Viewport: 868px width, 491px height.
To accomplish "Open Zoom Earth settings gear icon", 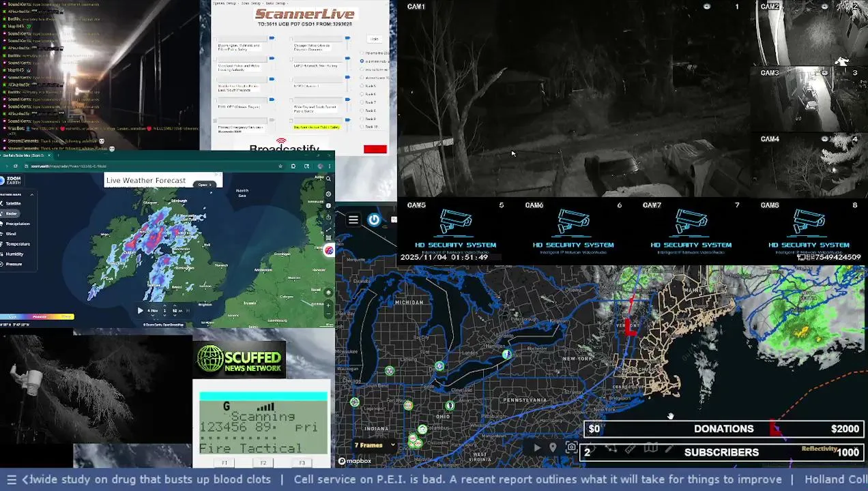I will pos(328,194).
